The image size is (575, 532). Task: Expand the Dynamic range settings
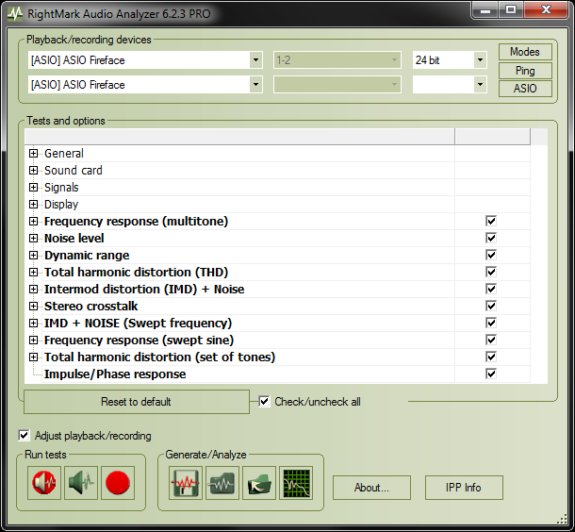point(33,255)
